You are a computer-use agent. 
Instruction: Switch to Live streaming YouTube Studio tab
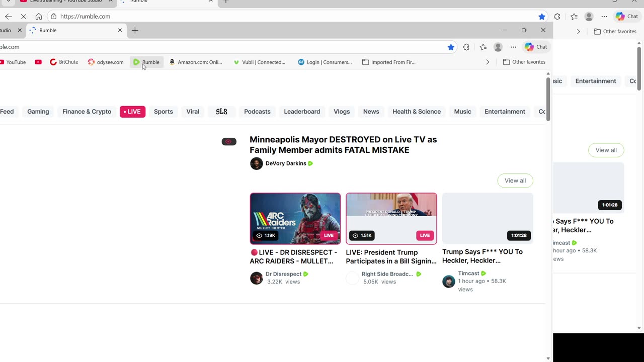click(x=65, y=2)
